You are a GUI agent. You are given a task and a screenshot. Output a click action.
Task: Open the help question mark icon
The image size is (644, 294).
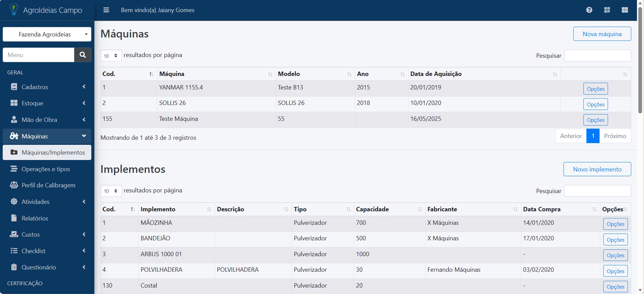589,10
